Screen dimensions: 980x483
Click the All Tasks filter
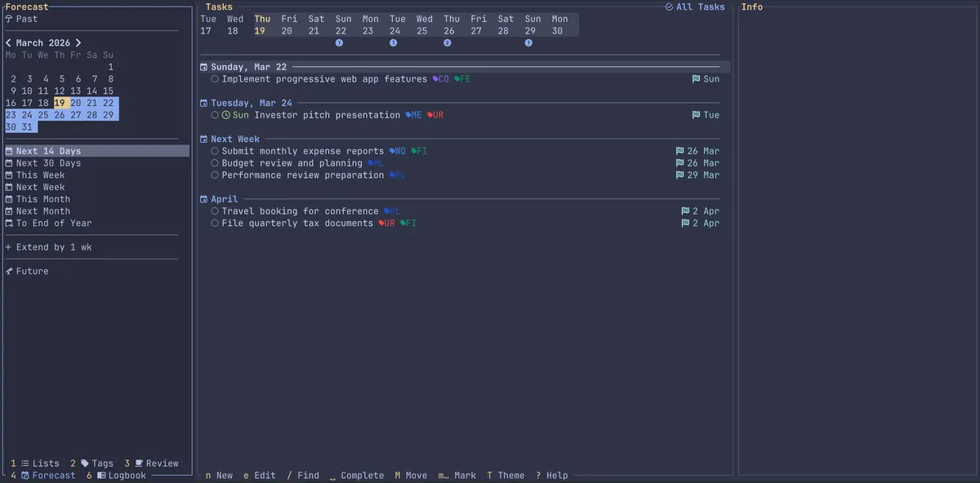(695, 7)
